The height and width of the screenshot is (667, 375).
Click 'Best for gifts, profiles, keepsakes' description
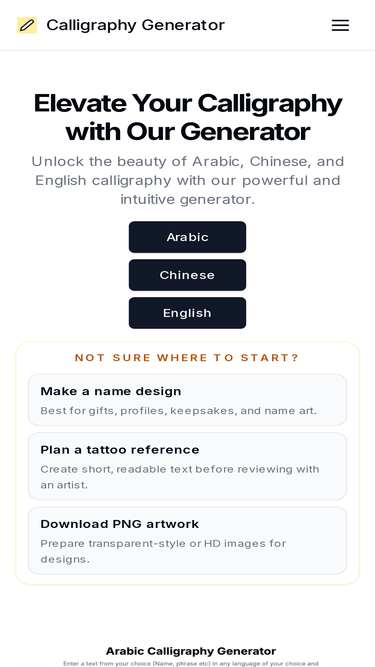coord(178,411)
